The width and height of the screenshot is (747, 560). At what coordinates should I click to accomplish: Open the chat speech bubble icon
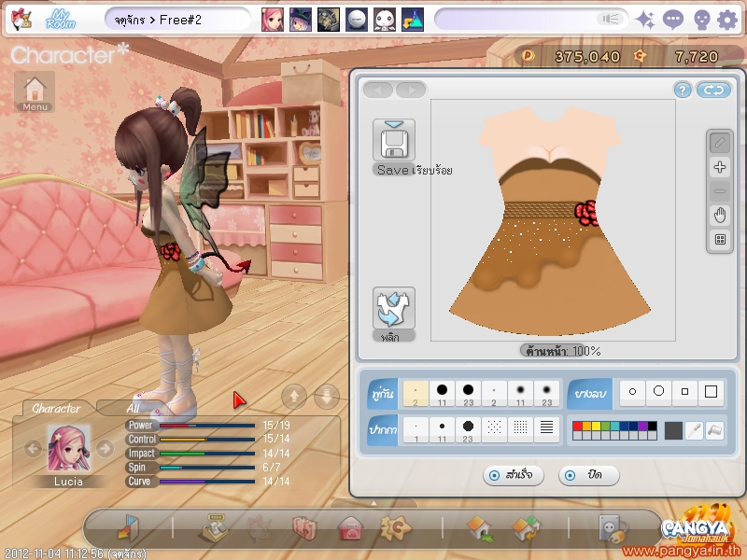(672, 20)
